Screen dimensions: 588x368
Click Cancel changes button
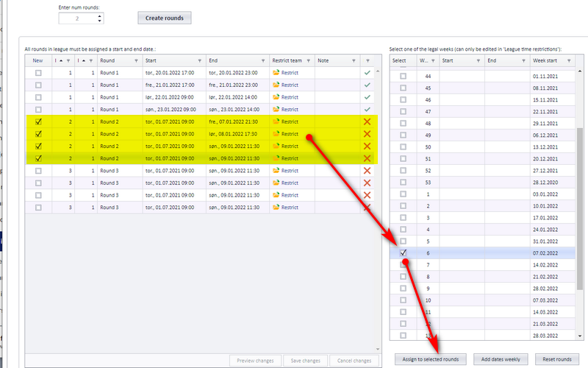click(x=354, y=361)
